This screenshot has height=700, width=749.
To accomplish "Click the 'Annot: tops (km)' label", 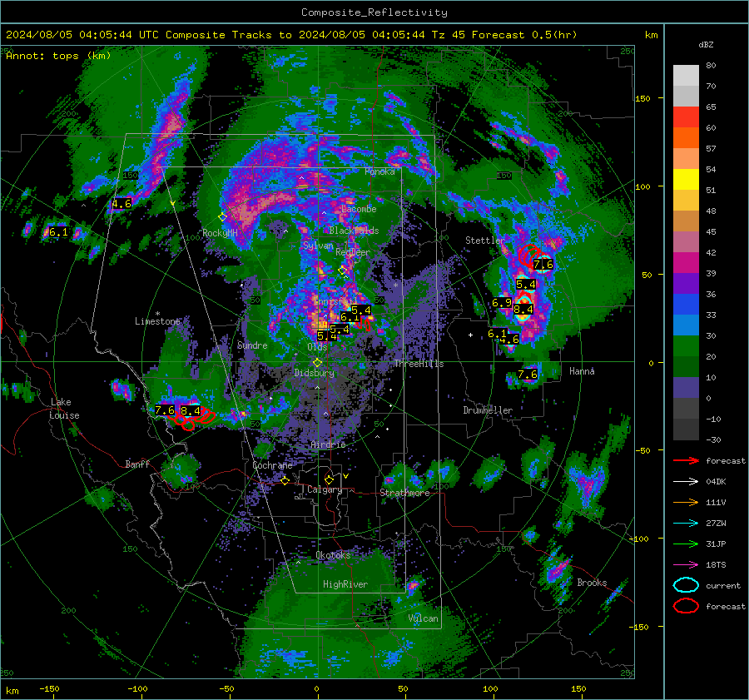I will tap(58, 56).
